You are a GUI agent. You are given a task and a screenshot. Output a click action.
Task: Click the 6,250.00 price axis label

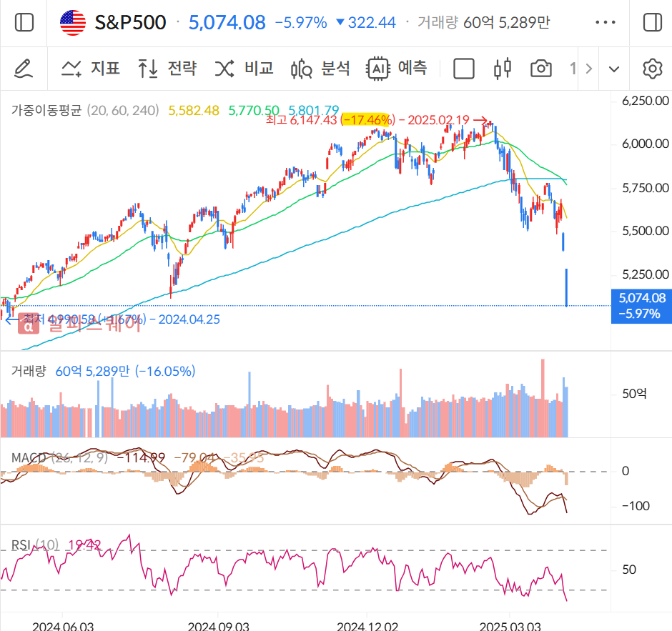pyautogui.click(x=646, y=101)
